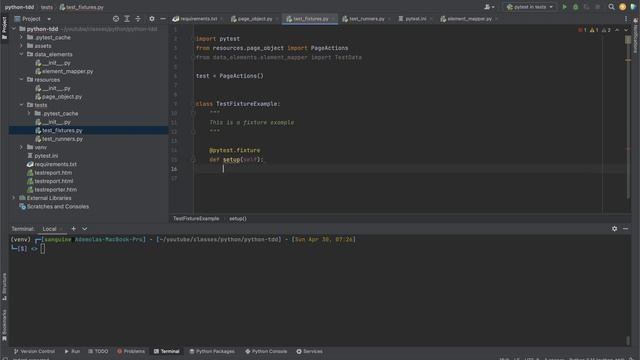The width and height of the screenshot is (640, 360).
Task: Click the user avatar icon top right
Action: [622, 7]
